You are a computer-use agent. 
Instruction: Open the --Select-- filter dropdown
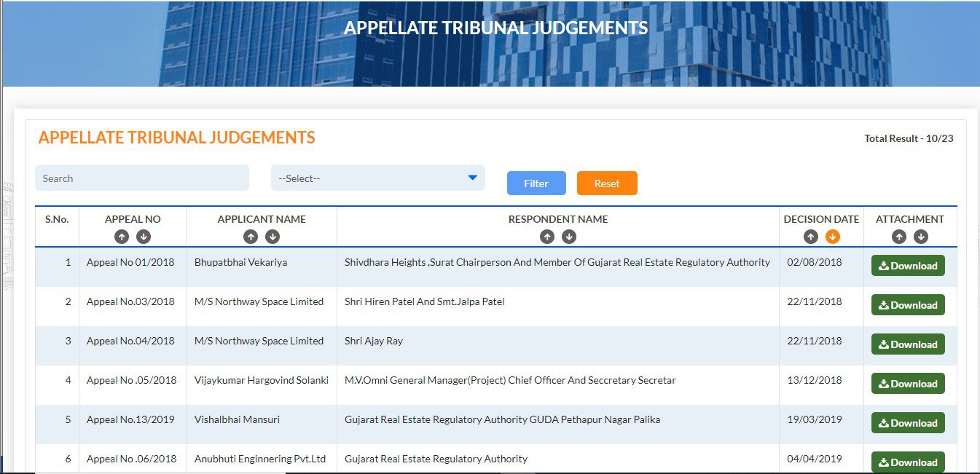pyautogui.click(x=377, y=178)
